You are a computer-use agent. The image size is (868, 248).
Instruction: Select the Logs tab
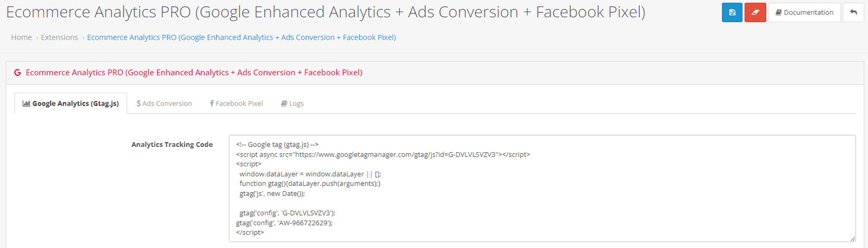click(292, 103)
